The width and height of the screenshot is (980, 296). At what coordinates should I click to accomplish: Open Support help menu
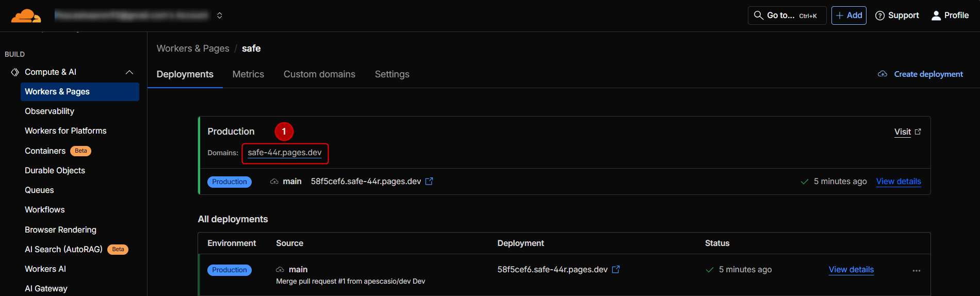897,15
